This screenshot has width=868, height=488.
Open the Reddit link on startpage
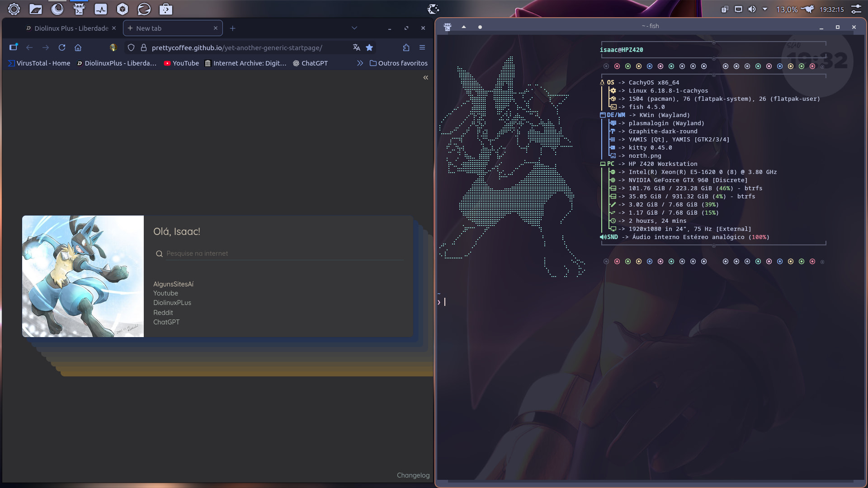coord(163,313)
